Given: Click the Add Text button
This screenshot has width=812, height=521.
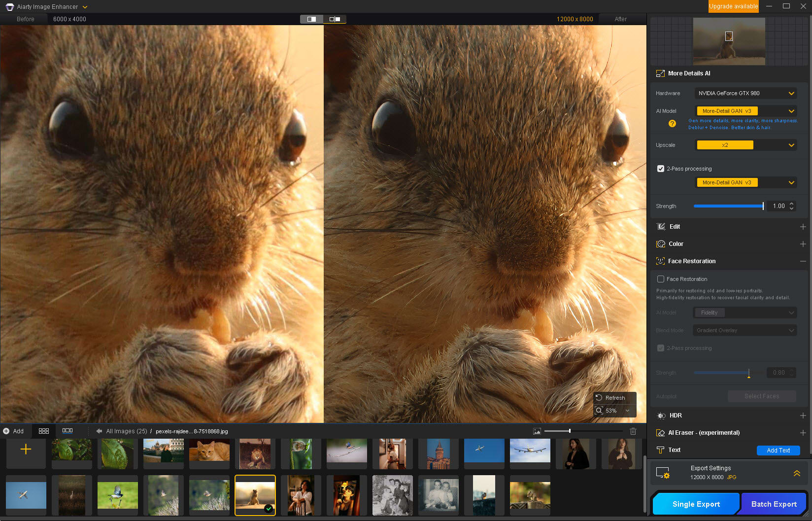Looking at the screenshot, I should (778, 450).
